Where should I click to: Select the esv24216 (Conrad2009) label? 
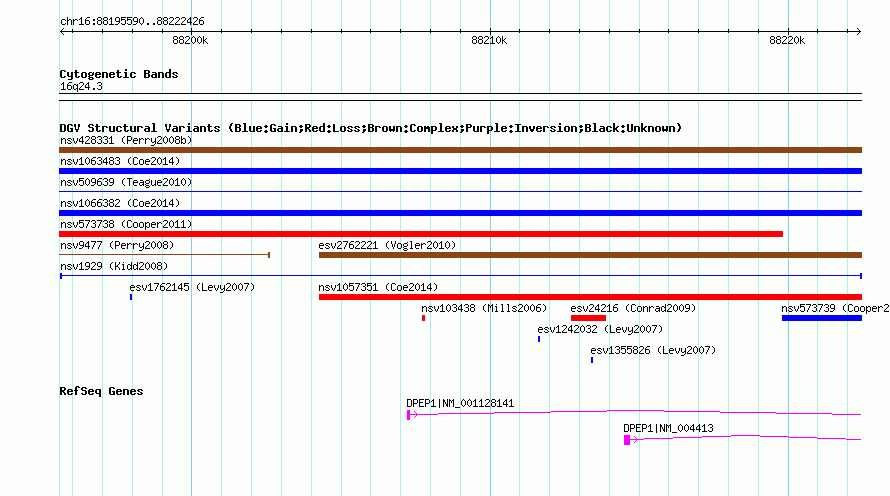click(633, 308)
